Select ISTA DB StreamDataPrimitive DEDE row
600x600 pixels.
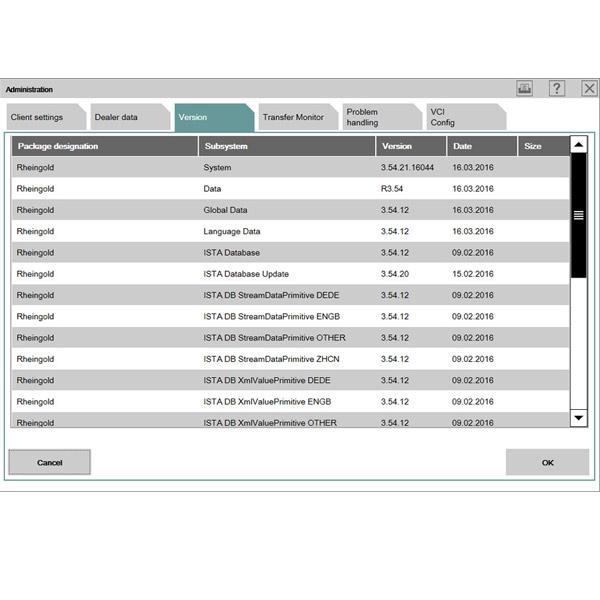290,295
